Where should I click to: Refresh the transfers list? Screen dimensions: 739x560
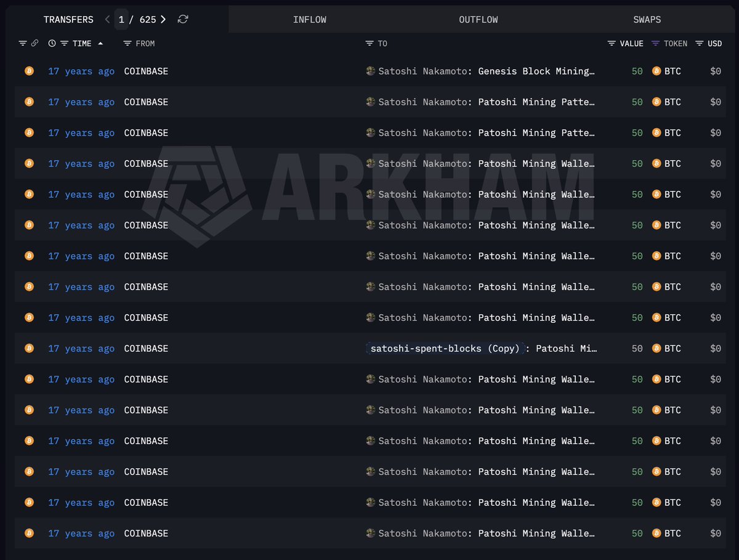183,19
